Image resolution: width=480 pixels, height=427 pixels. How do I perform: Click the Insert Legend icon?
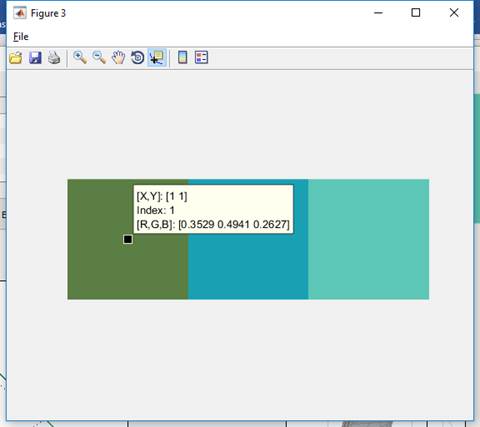201,57
